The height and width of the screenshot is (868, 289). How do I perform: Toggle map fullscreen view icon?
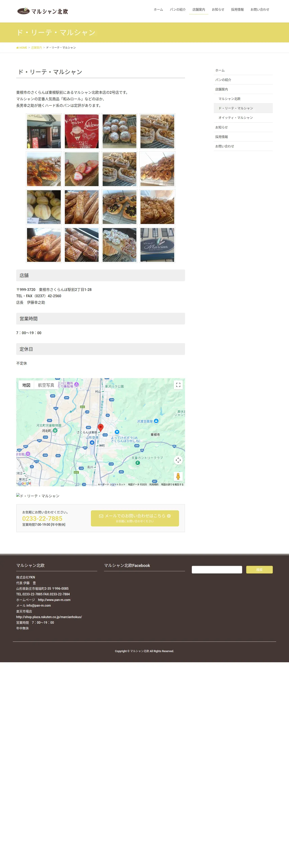[x=178, y=385]
